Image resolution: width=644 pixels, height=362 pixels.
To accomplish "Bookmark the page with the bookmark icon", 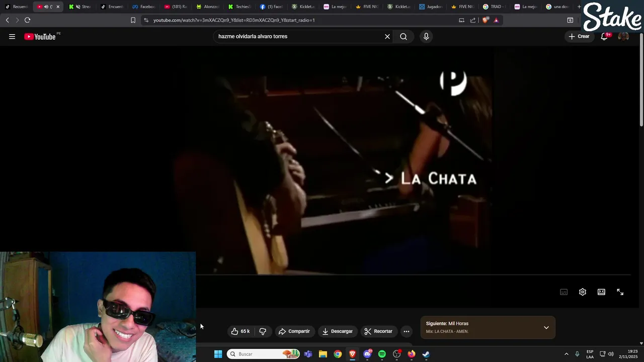I will (x=133, y=20).
